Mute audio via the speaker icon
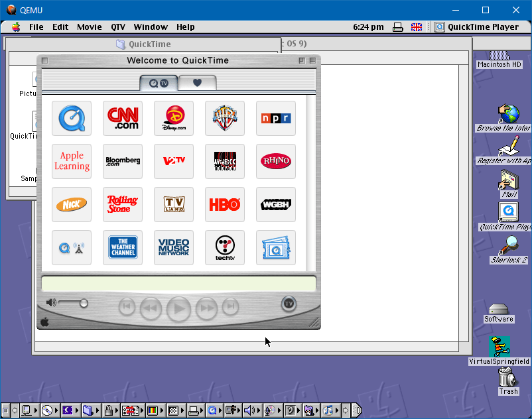 51,303
